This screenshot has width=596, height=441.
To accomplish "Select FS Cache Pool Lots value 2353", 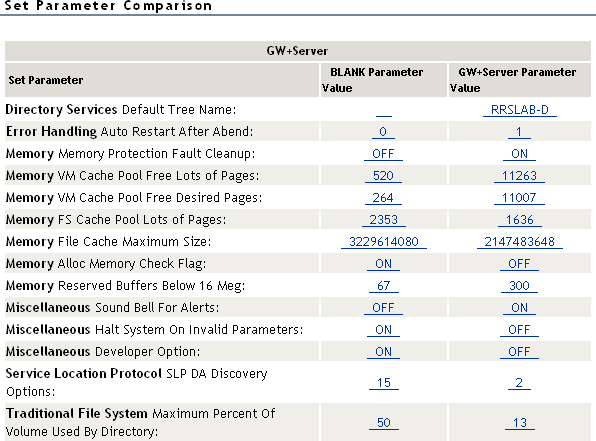I will (x=384, y=220).
